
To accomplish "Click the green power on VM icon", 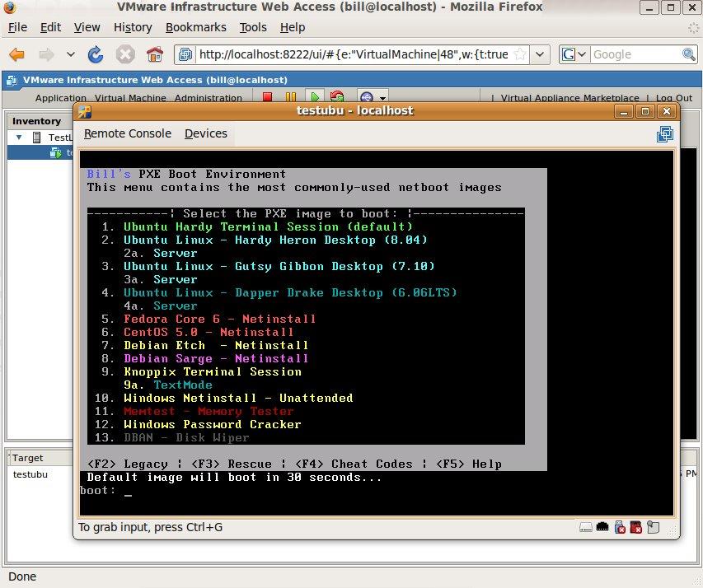I will click(314, 97).
